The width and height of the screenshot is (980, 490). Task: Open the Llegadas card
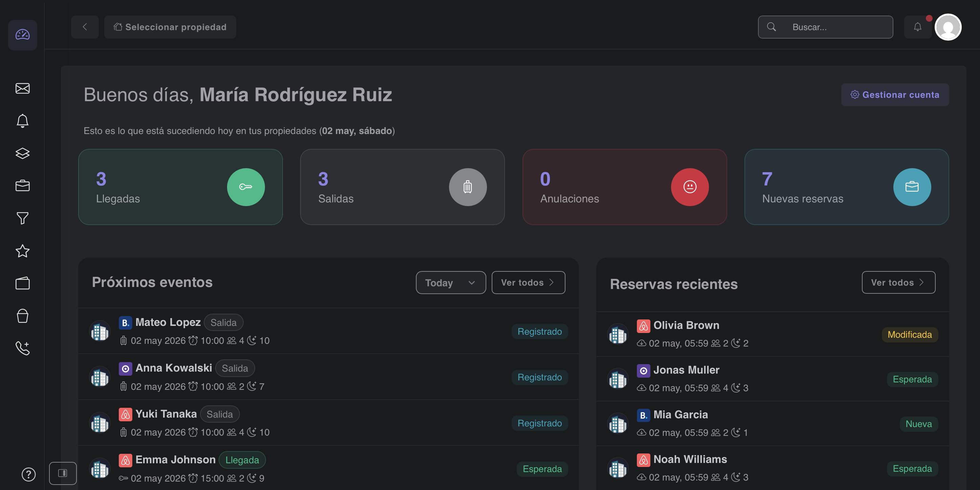tap(180, 187)
